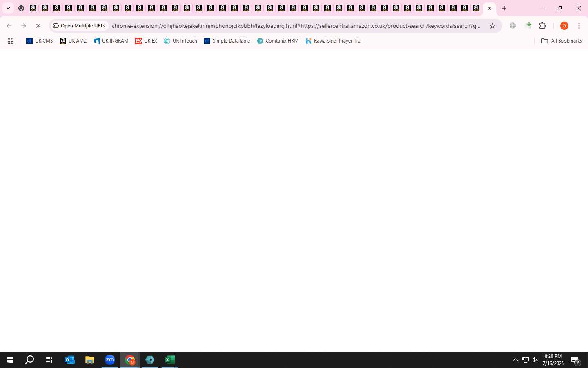Open the apps grid shortcut

(11, 41)
